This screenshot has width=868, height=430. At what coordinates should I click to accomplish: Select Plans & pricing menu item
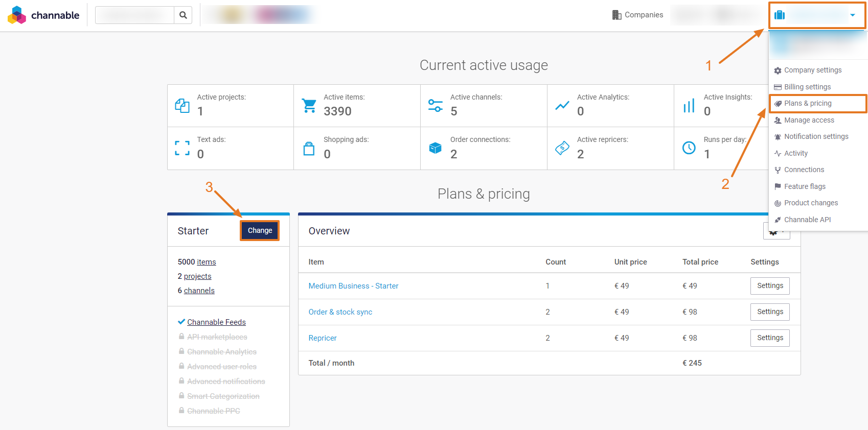(x=818, y=103)
